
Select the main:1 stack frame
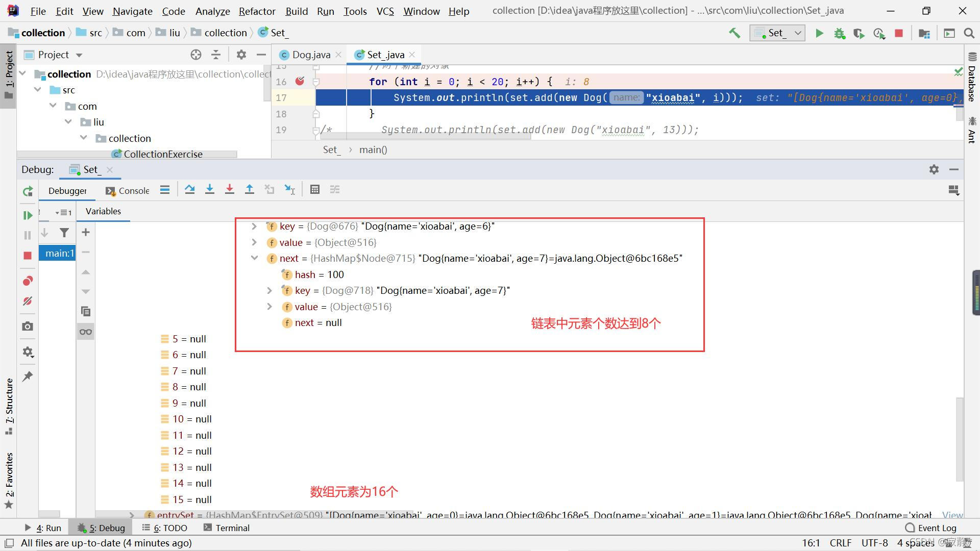pos(57,253)
